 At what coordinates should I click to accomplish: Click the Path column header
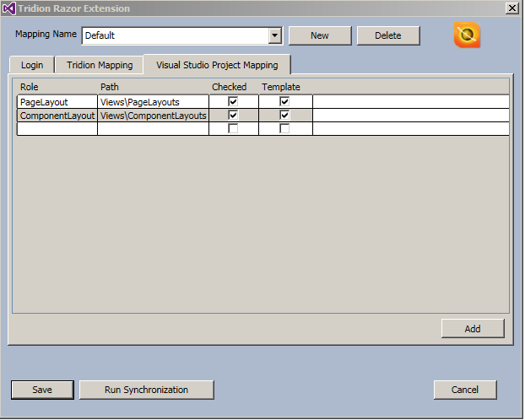click(x=110, y=87)
